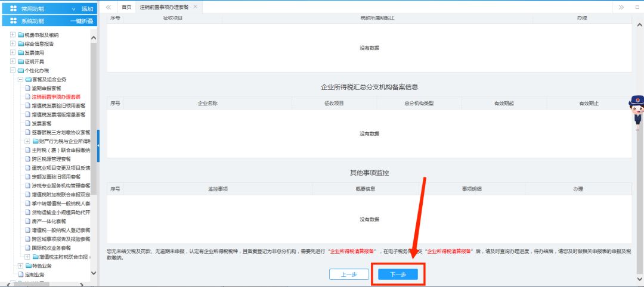Switch to the 首页 tab

[x=126, y=7]
